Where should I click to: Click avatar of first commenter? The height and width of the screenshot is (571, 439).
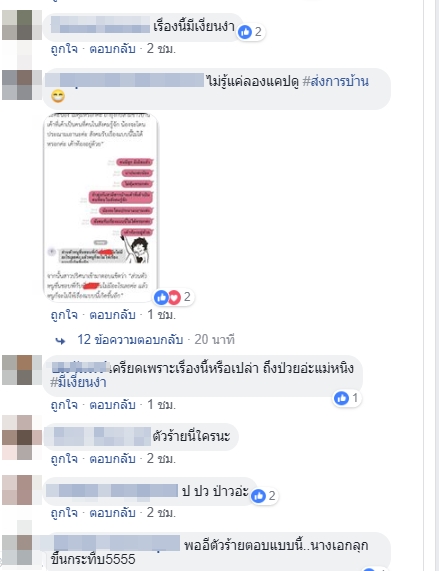coord(22,25)
